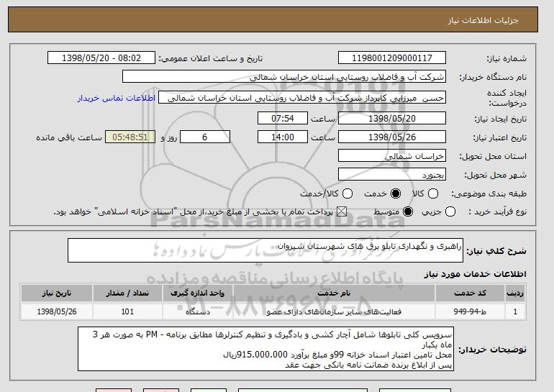The width and height of the screenshot is (554, 392).
Task: Click the remaining days field showing 6
Action: click(205, 137)
